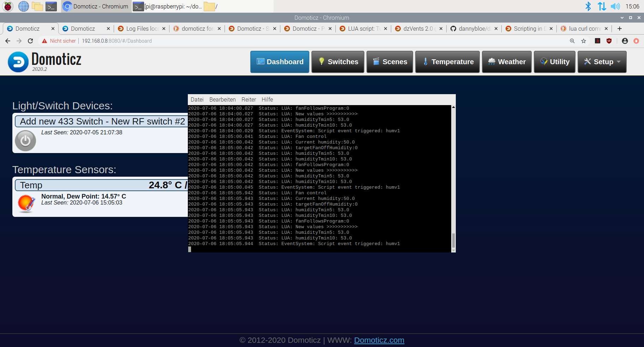Go back in browser history
The height and width of the screenshot is (347, 644).
coord(8,41)
